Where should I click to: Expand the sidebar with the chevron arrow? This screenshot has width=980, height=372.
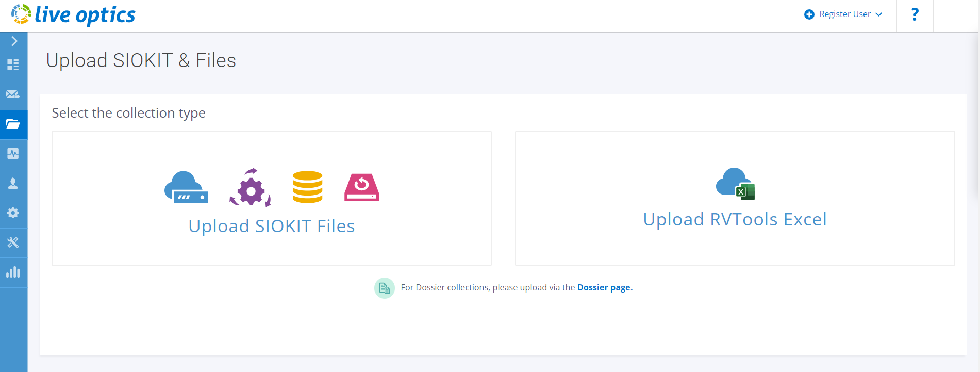pos(14,41)
